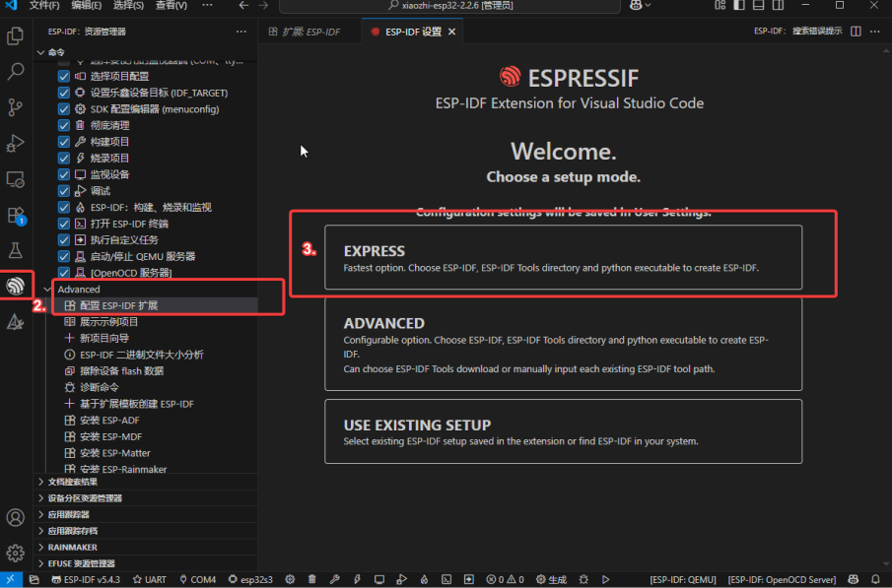Viewport: 892px width, 588px height.
Task: Close the ESP-IDF 设置 tab
Action: point(451,32)
